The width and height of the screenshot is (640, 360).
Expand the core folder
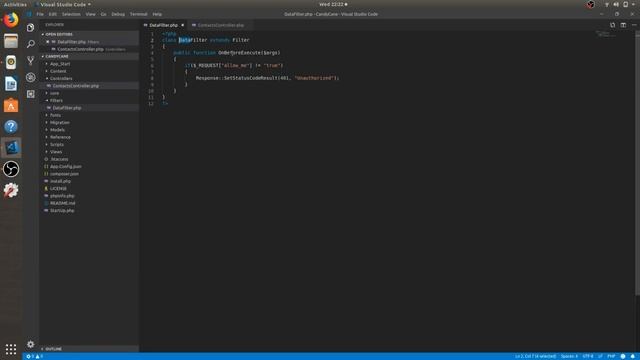[x=54, y=93]
